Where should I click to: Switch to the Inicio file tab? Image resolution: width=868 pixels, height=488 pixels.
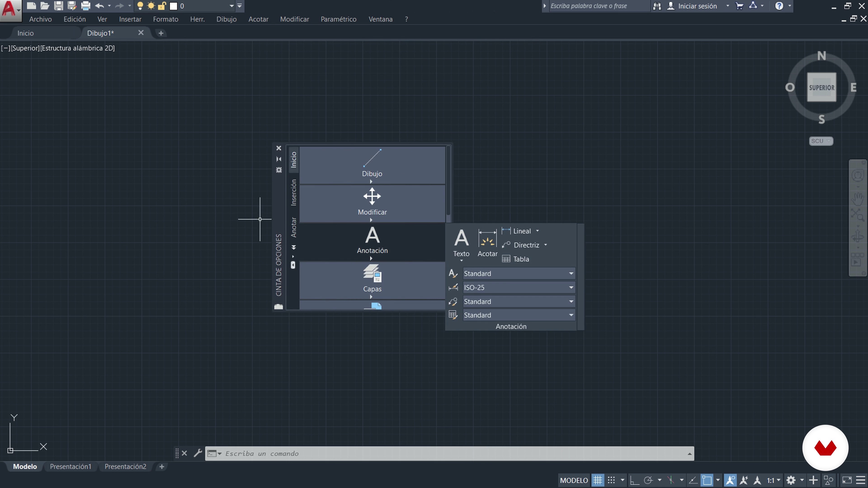point(26,33)
